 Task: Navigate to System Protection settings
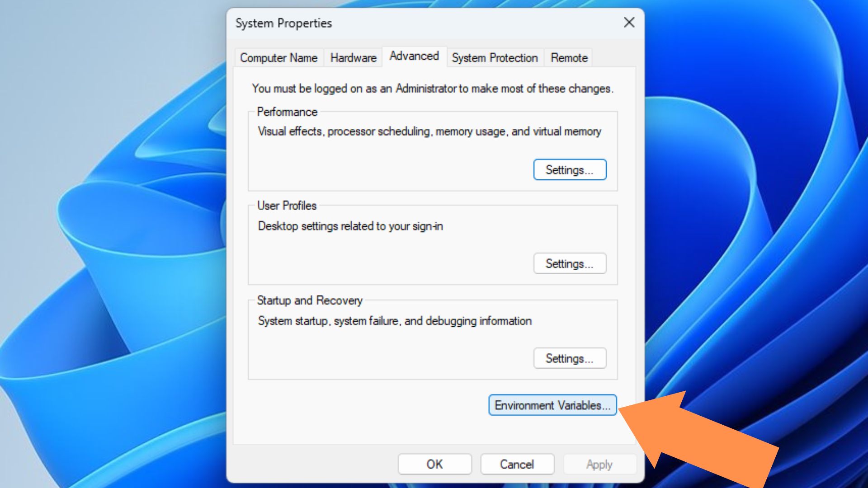(494, 58)
